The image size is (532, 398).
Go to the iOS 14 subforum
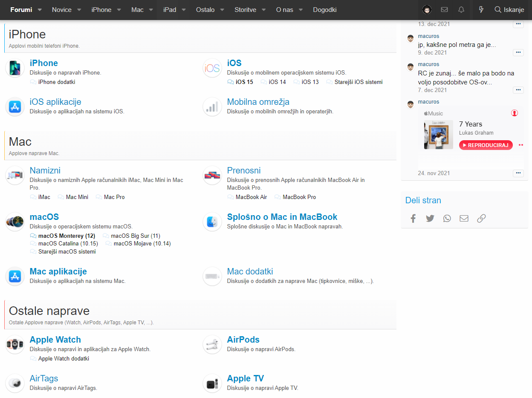278,82
